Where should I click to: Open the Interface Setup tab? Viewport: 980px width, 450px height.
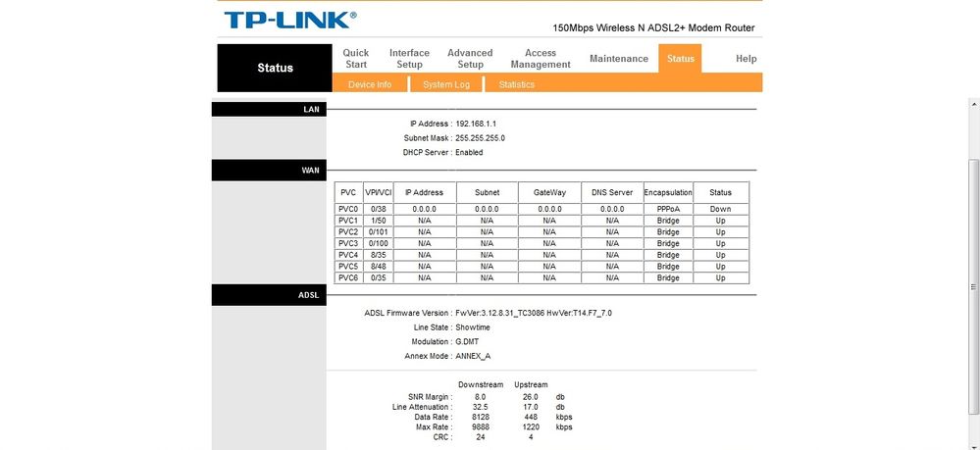pos(409,59)
